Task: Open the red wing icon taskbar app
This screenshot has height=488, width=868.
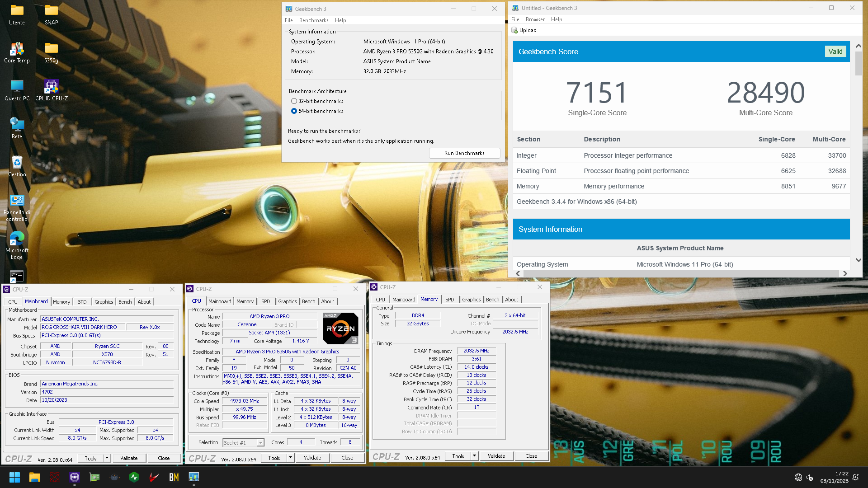Action: coord(154,477)
